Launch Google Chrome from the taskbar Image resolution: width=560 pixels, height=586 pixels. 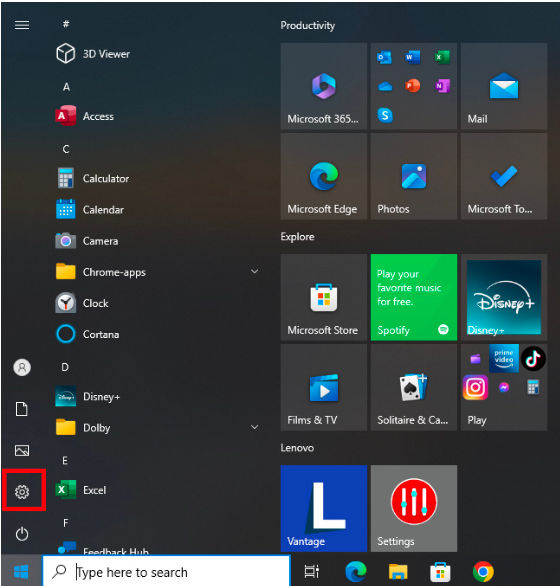tap(483, 572)
